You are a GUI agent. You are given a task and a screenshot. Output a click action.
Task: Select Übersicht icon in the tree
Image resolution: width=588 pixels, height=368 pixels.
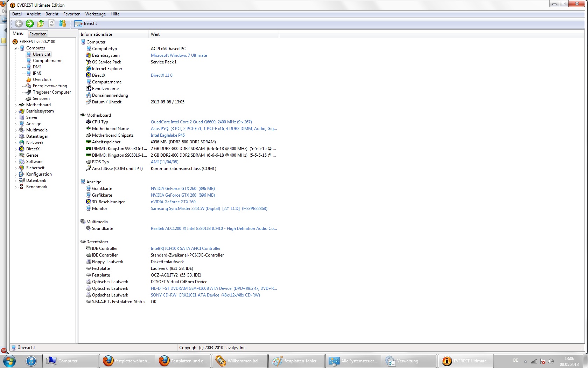(29, 54)
